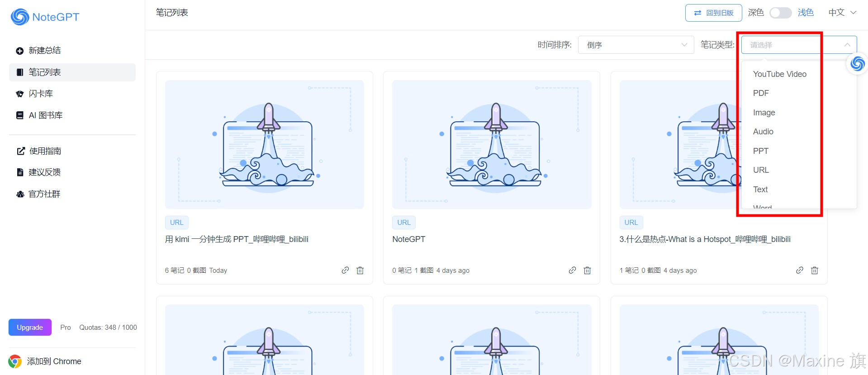Open 新建总结 in the sidebar
Screen dimensions: 868x375
tap(72, 51)
